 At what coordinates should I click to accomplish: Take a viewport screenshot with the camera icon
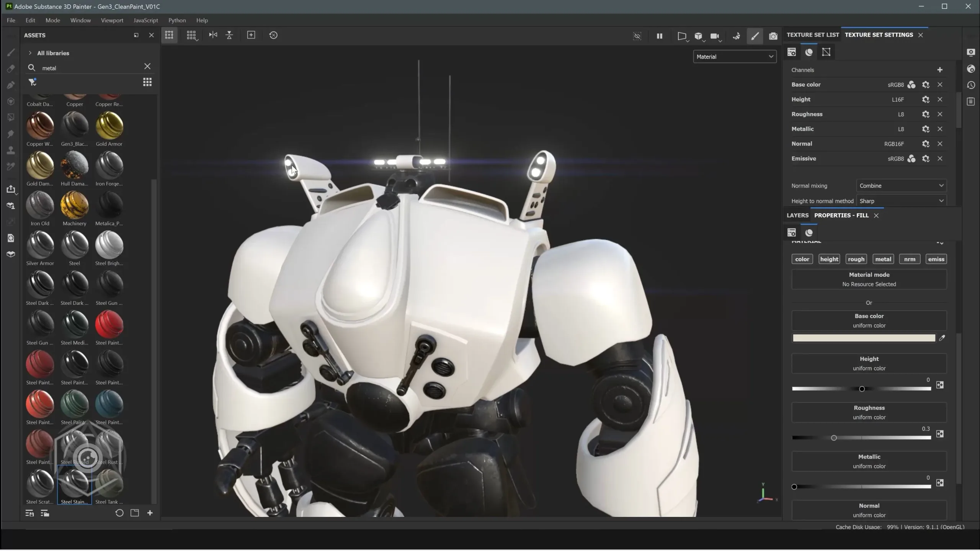773,36
